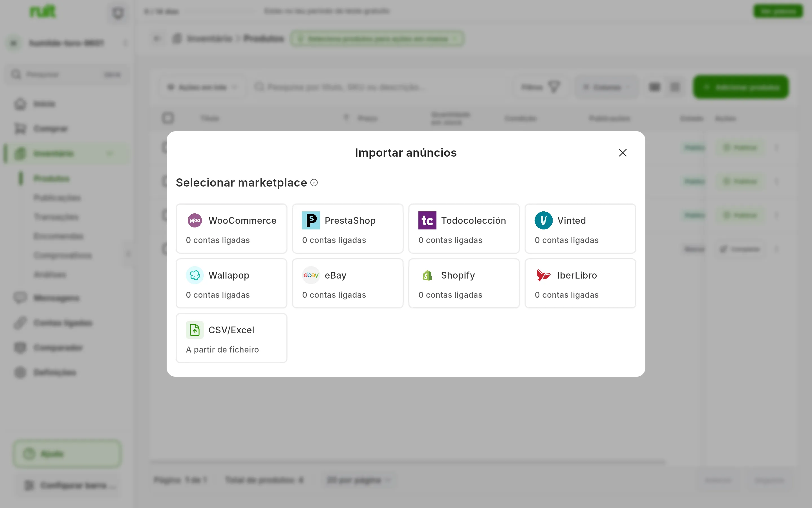The image size is (812, 508).
Task: Click '0 contas ligadas' under Shopify
Action: click(x=450, y=295)
